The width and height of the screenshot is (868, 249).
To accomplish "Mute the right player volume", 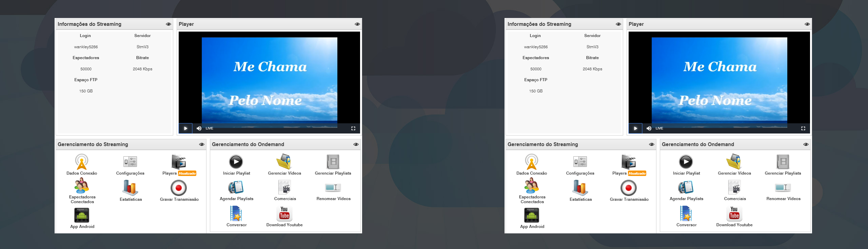I will 649,128.
